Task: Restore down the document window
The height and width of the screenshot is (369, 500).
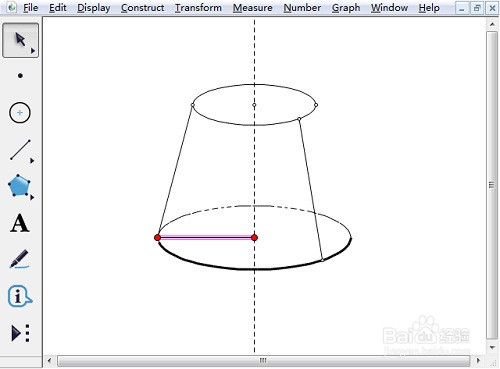Action: 477,8
